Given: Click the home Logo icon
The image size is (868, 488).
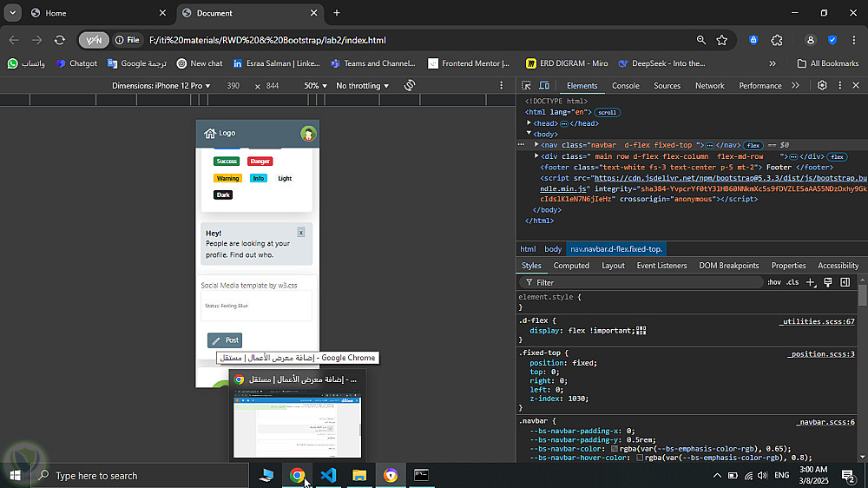Looking at the screenshot, I should click(210, 133).
